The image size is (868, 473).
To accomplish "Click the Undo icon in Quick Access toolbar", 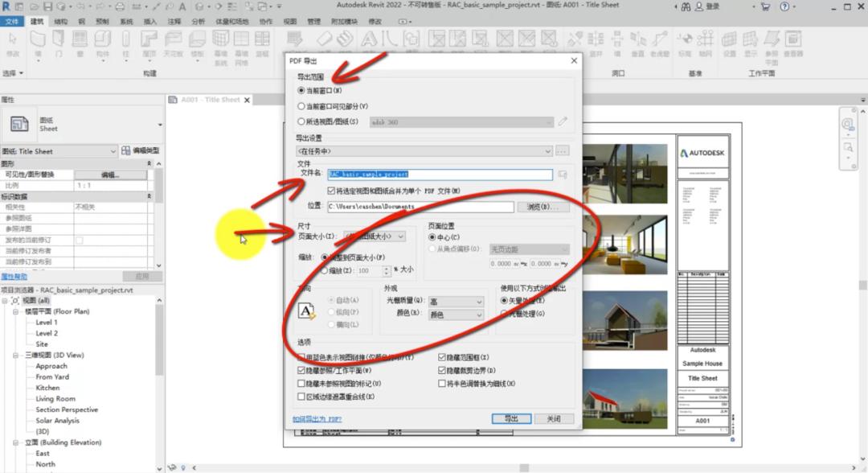I will tap(78, 6).
